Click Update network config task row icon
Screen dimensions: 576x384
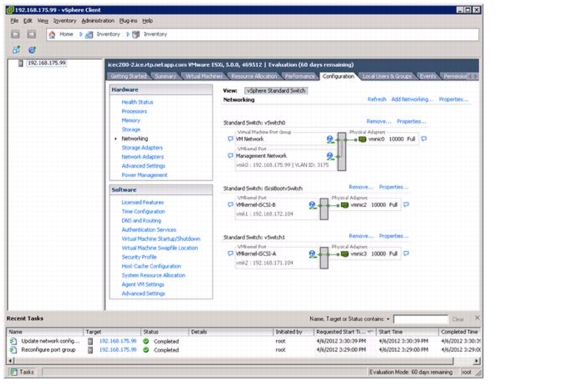(x=13, y=341)
